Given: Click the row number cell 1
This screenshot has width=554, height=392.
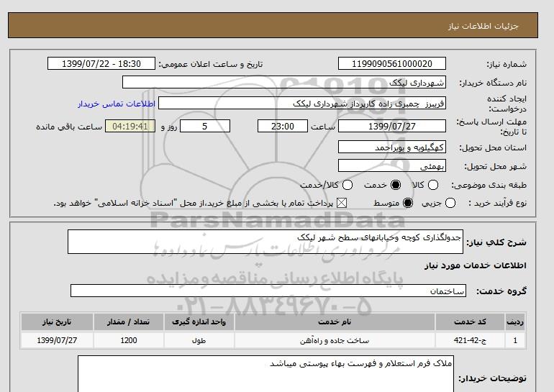Looking at the screenshot, I should click(x=515, y=340).
